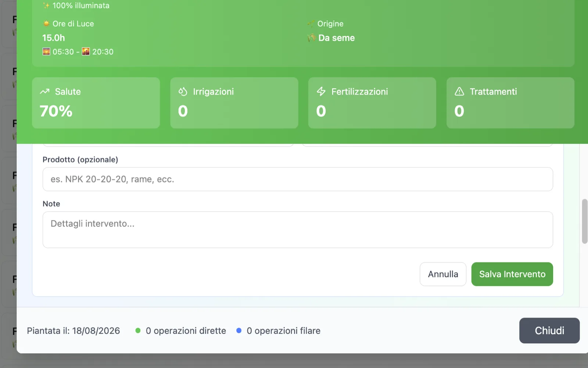Click the '100% illuminata' text
This screenshot has height=368, width=588.
(x=81, y=6)
